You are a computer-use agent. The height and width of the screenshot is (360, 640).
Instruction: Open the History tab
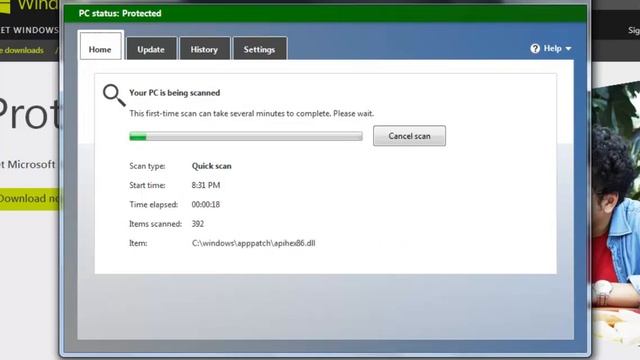(204, 49)
